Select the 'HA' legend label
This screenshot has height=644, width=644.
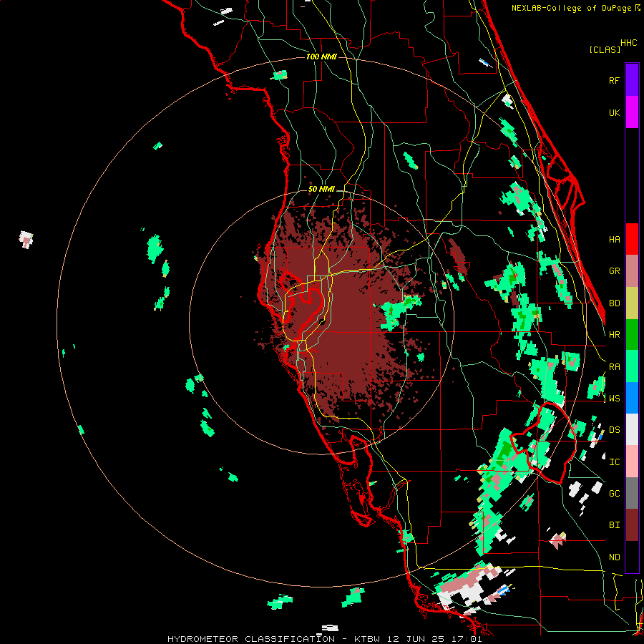[614, 239]
